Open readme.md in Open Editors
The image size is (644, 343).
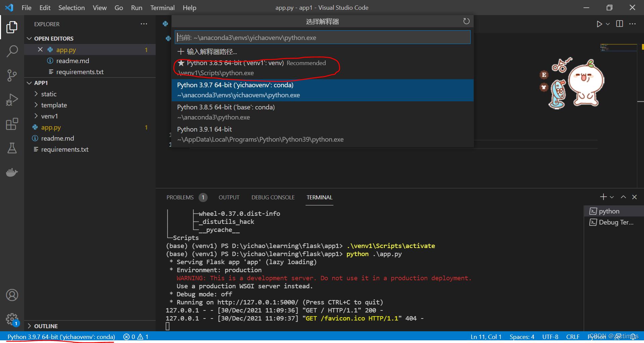(90, 61)
